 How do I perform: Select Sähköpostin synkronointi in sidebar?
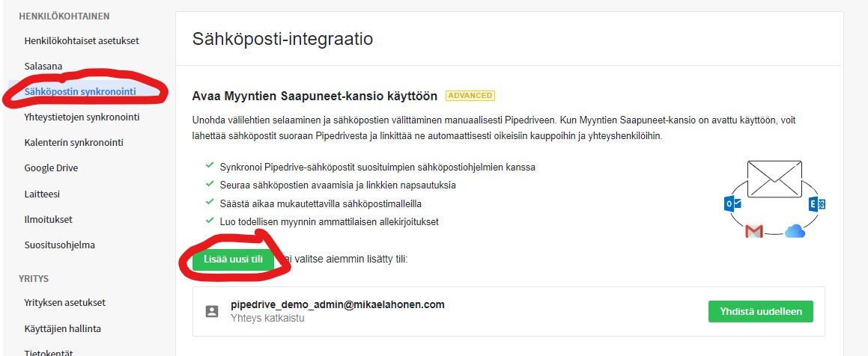tap(79, 91)
